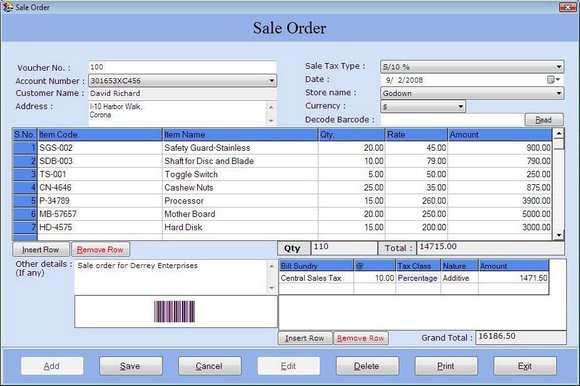Click Other details scroll down arrow

(x=272, y=288)
